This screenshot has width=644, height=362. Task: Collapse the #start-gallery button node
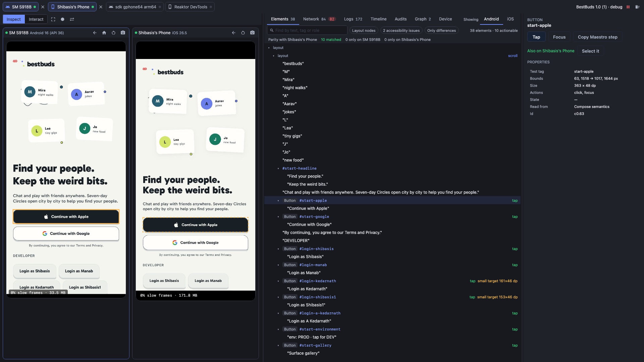pos(278,346)
